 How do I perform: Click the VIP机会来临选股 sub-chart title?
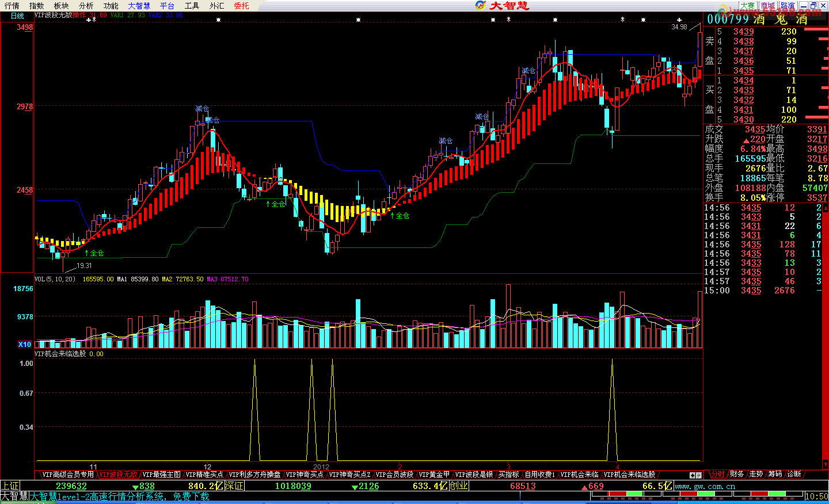60,354
